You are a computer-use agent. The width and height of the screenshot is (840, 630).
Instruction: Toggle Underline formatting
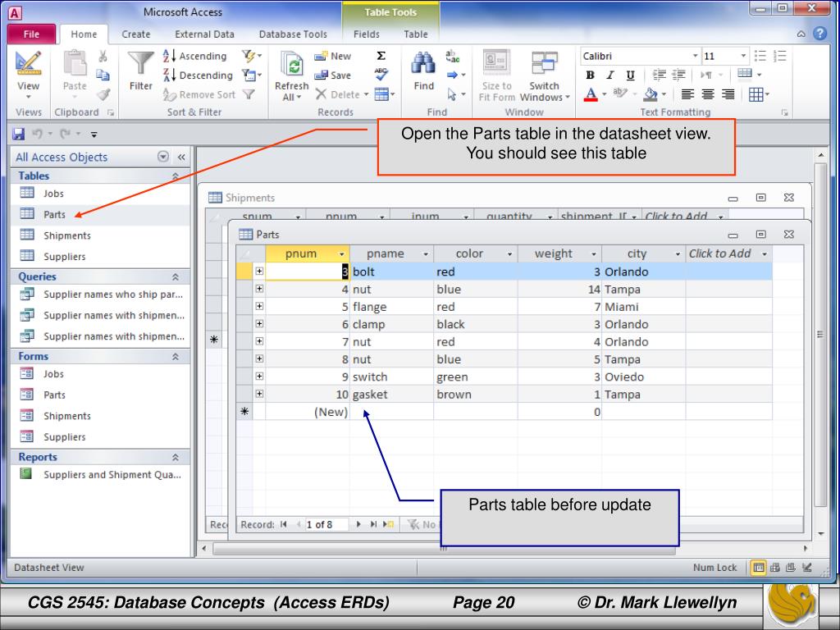[x=631, y=75]
